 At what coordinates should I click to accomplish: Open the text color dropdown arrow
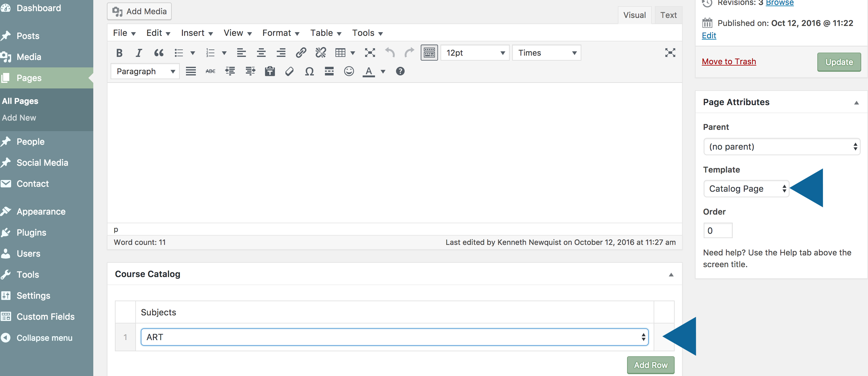pos(383,71)
